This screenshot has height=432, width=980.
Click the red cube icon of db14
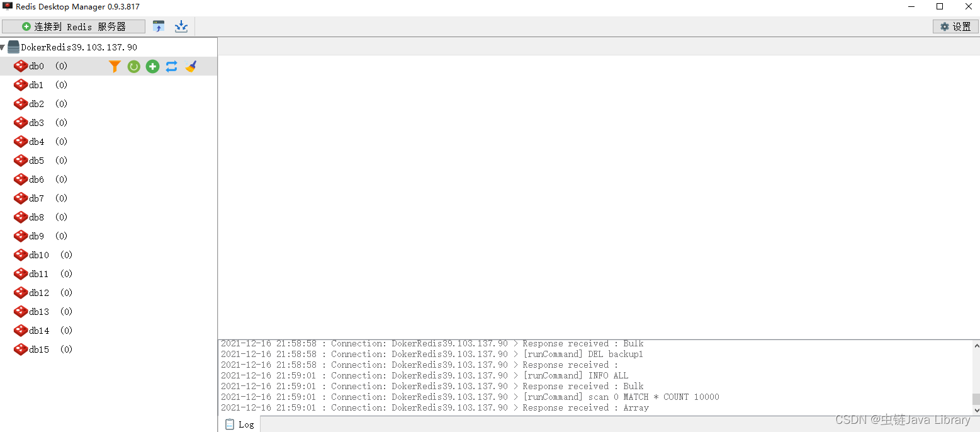tap(21, 331)
